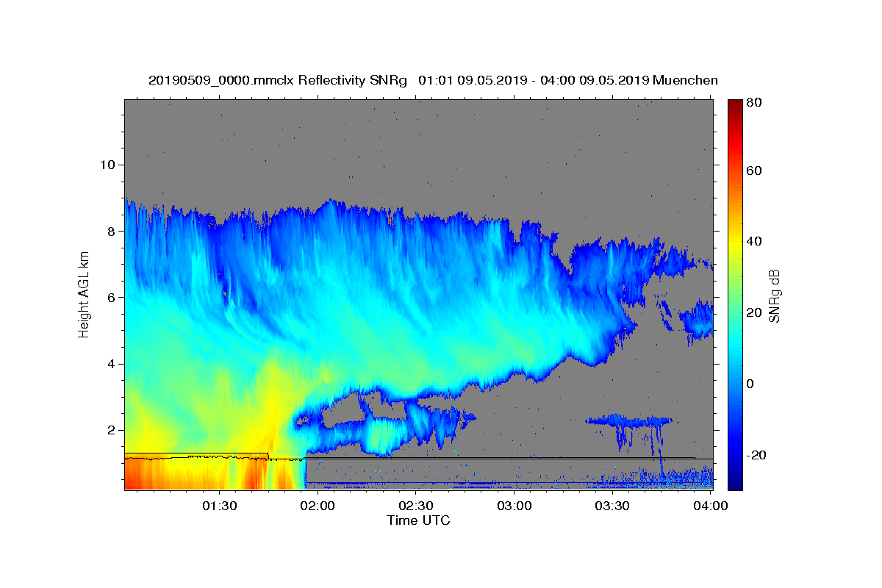Click the 02:30 time tick label

click(x=416, y=506)
